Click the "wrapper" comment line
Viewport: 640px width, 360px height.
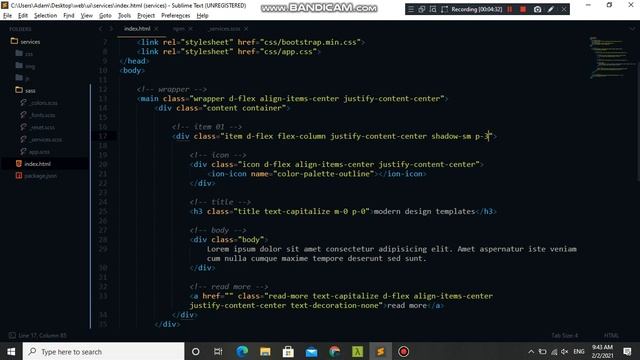172,89
